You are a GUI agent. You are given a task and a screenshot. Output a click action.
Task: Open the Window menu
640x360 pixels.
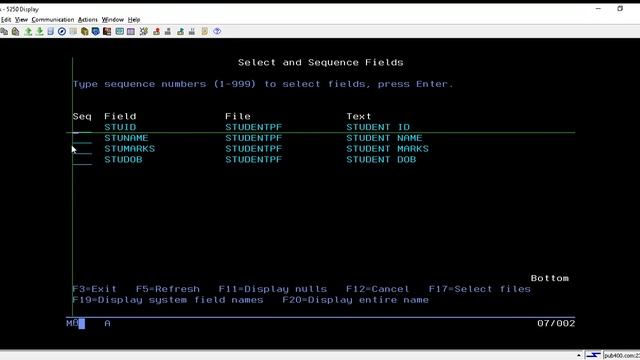click(113, 20)
